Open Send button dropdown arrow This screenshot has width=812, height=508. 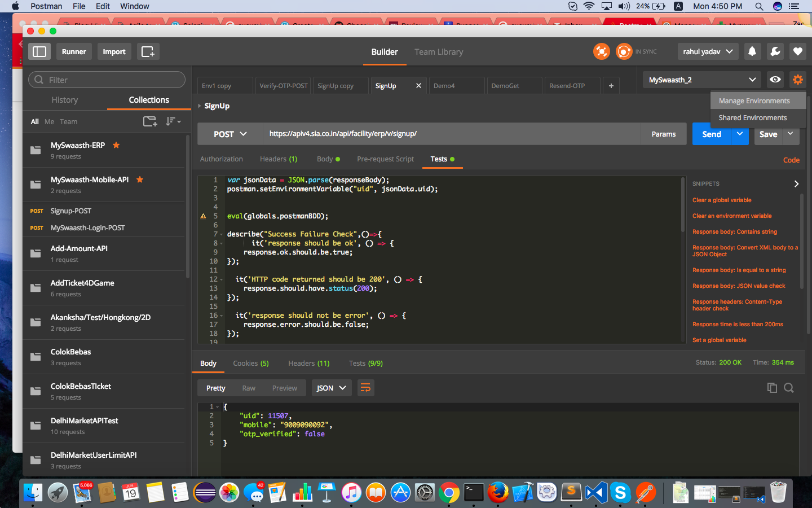[x=740, y=134]
